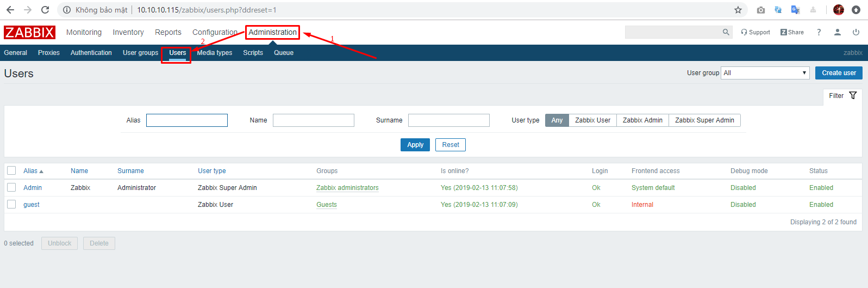Click the browser address bar URL
Viewport: 868px width, 288px height.
click(207, 10)
